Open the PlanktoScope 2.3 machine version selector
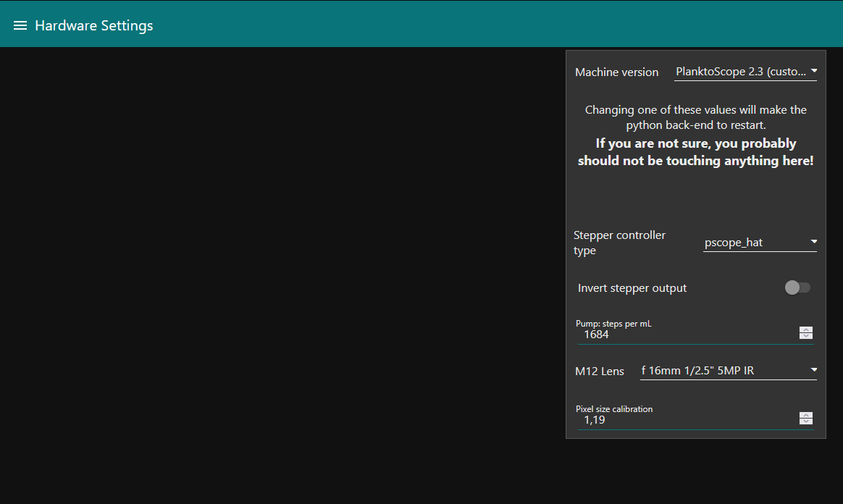Screen dimensions: 843x504 [x=739, y=72]
